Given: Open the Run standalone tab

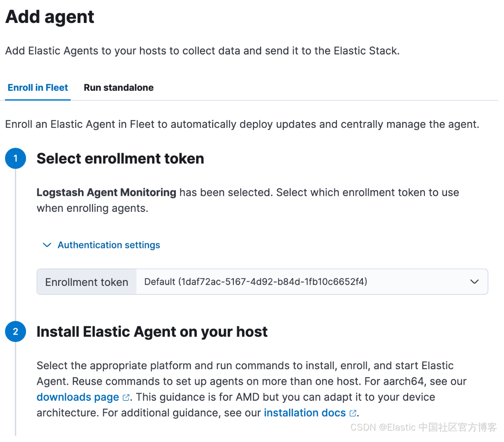Looking at the screenshot, I should (x=118, y=88).
